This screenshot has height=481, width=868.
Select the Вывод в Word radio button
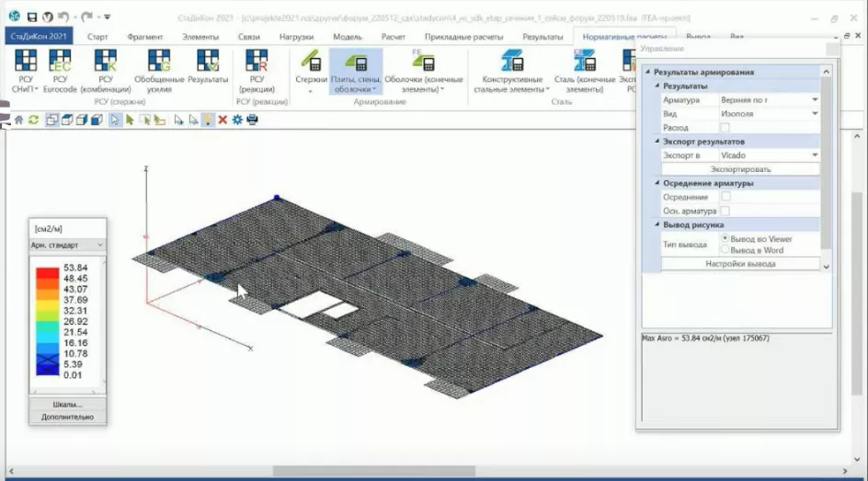point(725,249)
